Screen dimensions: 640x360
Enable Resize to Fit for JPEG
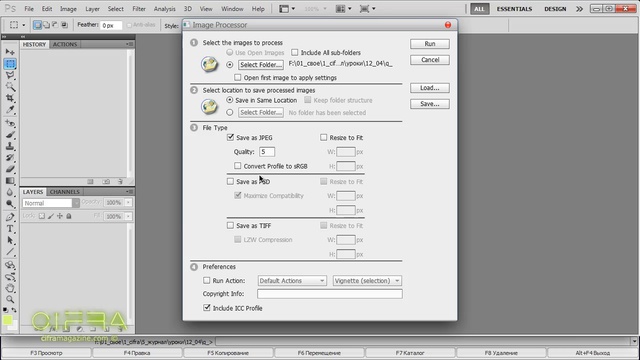(x=324, y=138)
